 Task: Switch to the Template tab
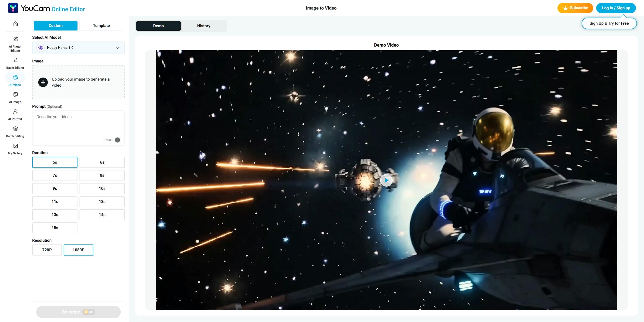click(x=101, y=26)
